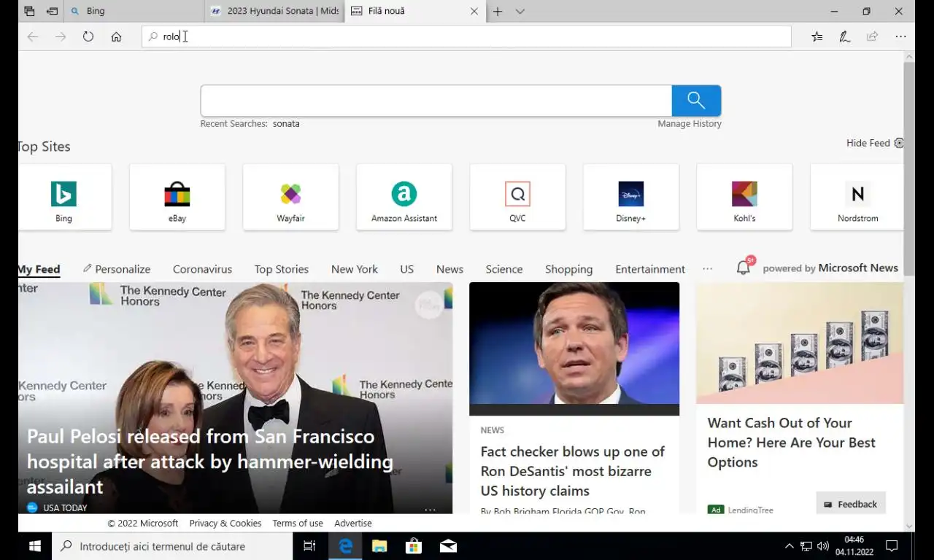934x560 pixels.
Task: Open the tab actions menu icon
Action: (29, 11)
